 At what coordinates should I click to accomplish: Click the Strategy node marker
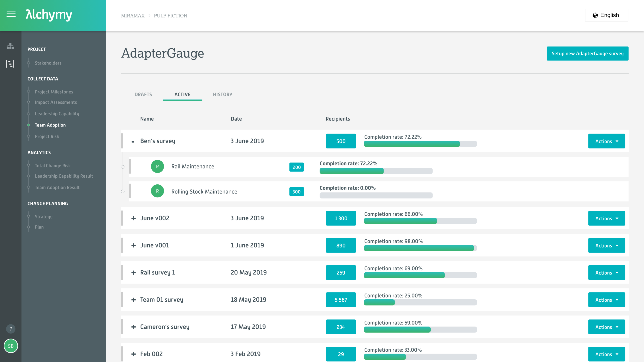tap(28, 217)
